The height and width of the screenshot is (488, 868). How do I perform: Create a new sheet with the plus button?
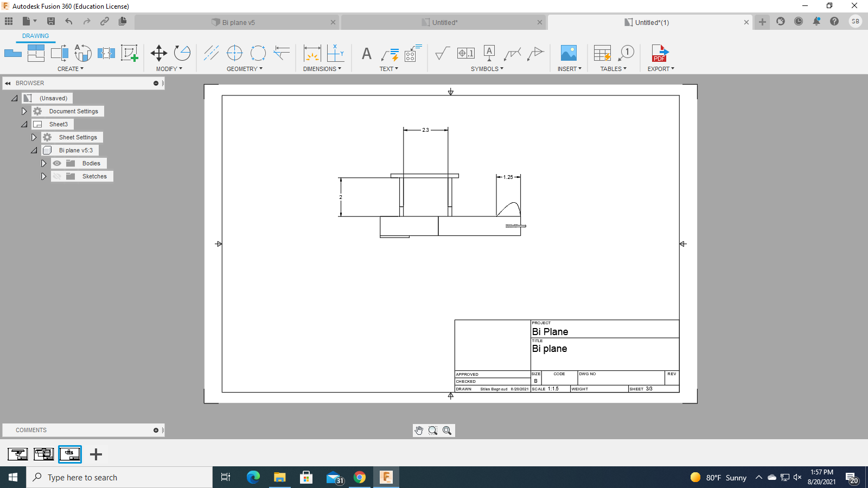[95, 454]
